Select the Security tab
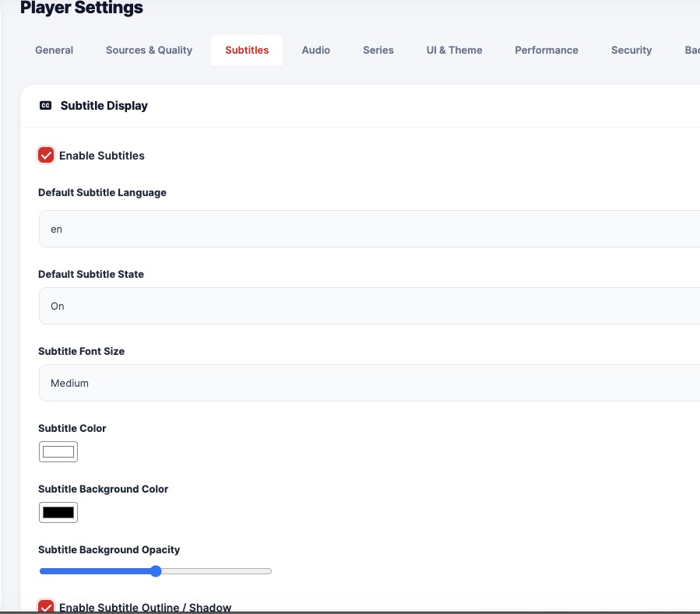The height and width of the screenshot is (614, 700). point(631,50)
